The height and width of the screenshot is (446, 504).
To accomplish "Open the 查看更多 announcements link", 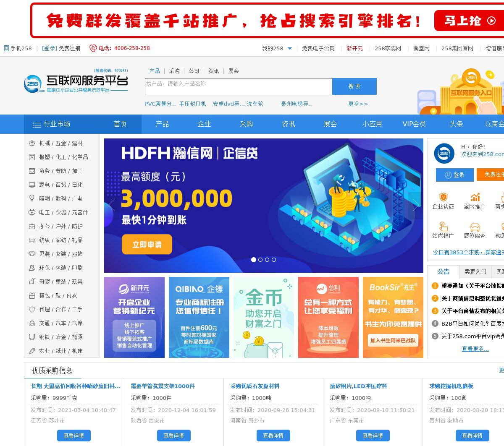I will [475, 349].
